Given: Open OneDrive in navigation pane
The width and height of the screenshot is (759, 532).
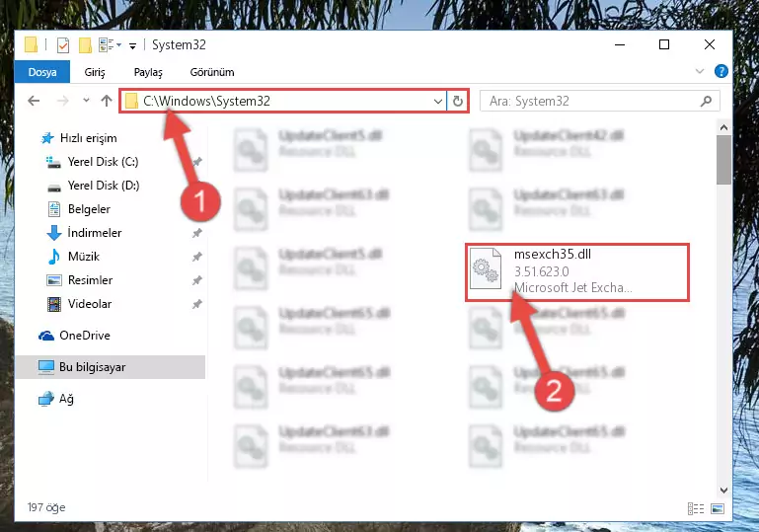Looking at the screenshot, I should tap(84, 335).
